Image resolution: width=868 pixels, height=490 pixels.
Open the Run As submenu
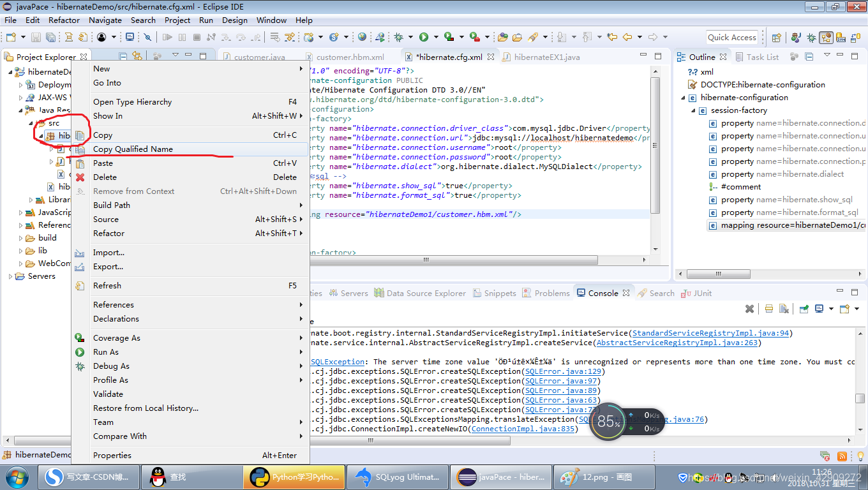click(x=190, y=352)
